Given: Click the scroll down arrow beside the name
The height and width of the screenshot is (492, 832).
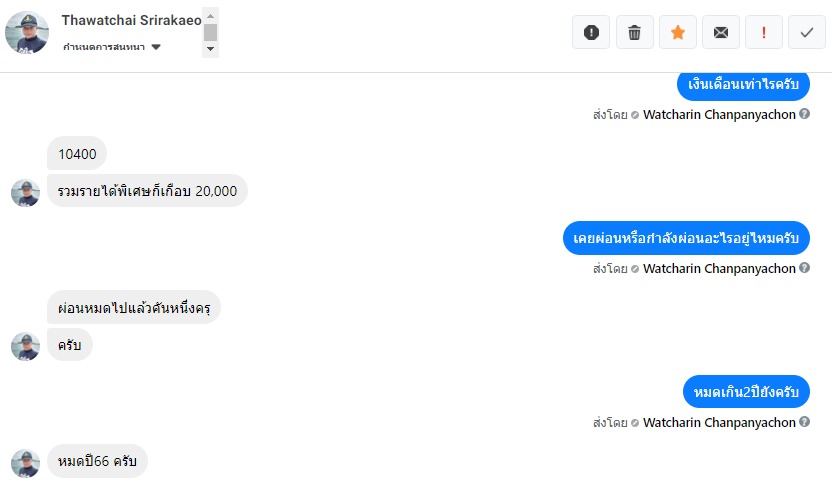Looking at the screenshot, I should [210, 49].
